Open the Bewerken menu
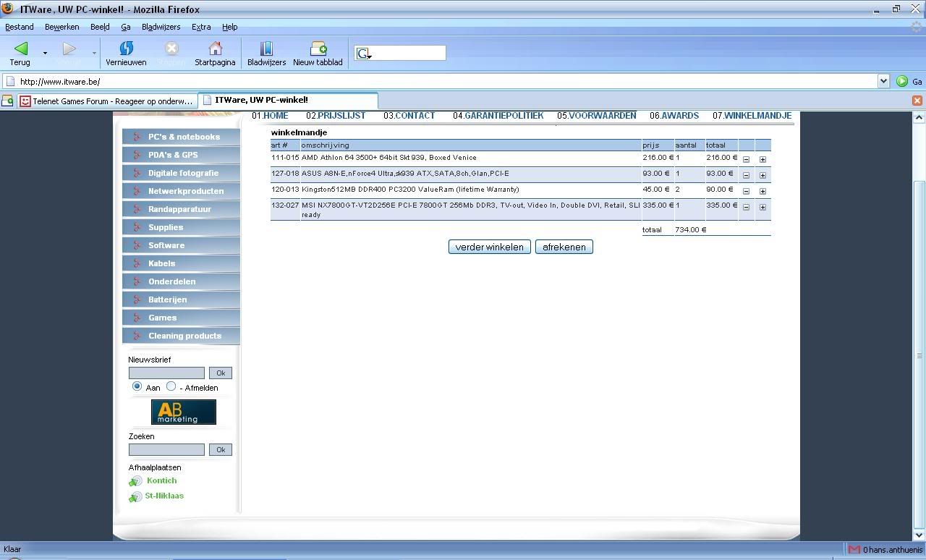The width and height of the screenshot is (926, 560). tap(62, 27)
